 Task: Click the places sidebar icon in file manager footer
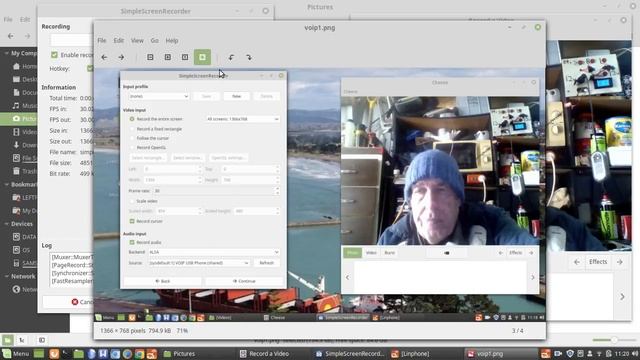click(x=7, y=340)
